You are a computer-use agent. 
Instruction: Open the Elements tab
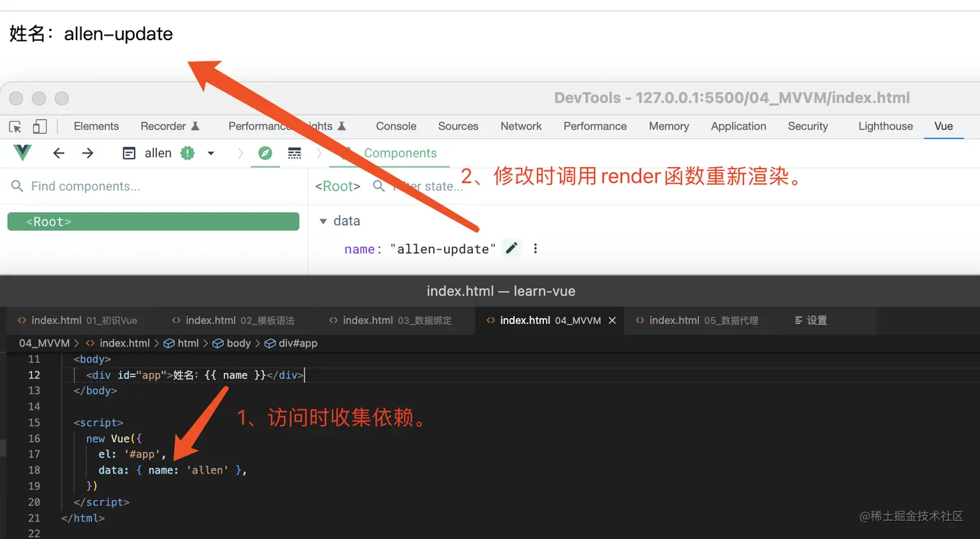coord(97,126)
